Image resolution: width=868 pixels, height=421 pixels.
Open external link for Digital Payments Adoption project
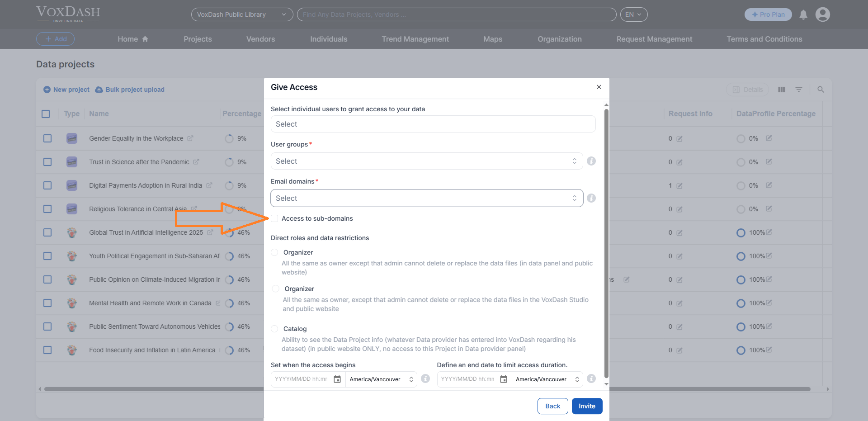coord(209,185)
